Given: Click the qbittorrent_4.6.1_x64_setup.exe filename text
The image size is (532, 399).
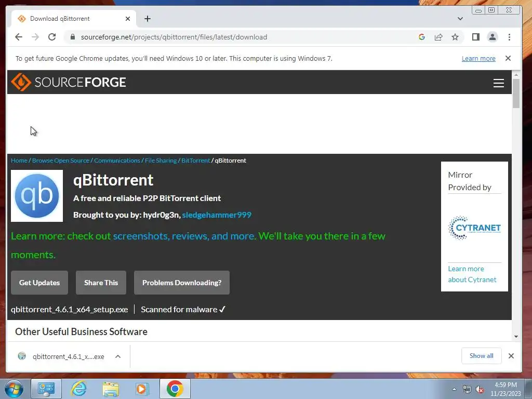Looking at the screenshot, I should pos(69,310).
